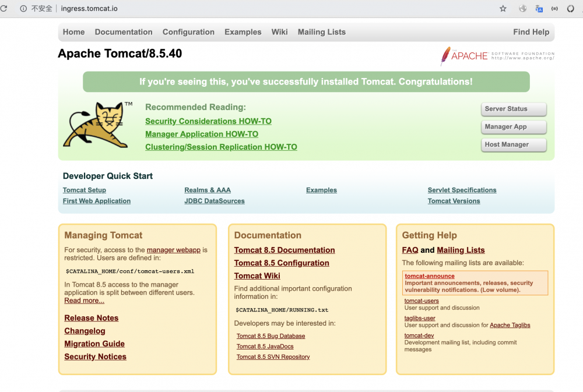Open the Manager App button
The height and width of the screenshot is (392, 583).
point(514,127)
